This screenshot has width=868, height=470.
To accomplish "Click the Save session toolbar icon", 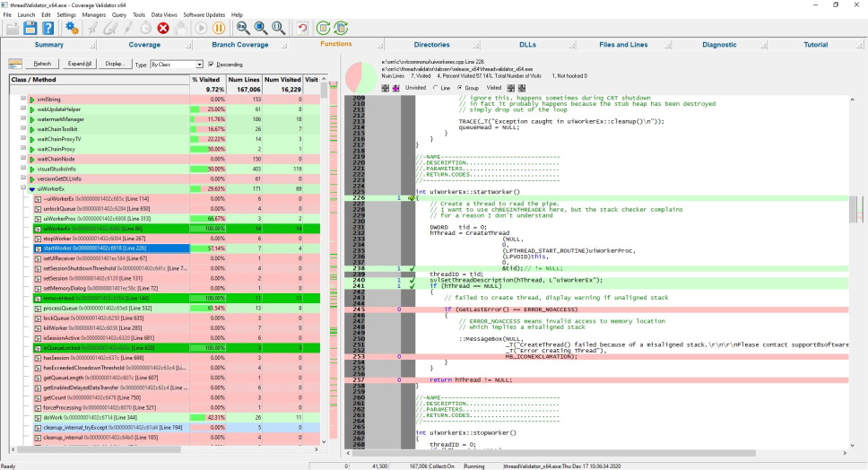I will (x=31, y=28).
